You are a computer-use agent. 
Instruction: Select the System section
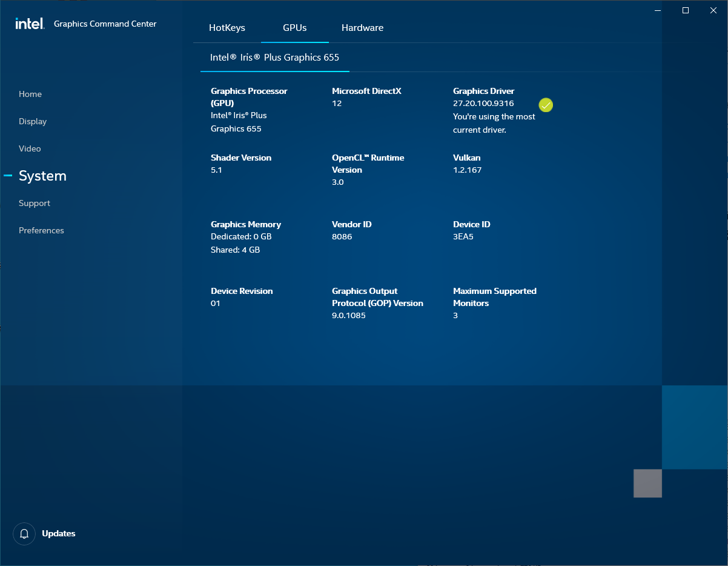(x=42, y=176)
